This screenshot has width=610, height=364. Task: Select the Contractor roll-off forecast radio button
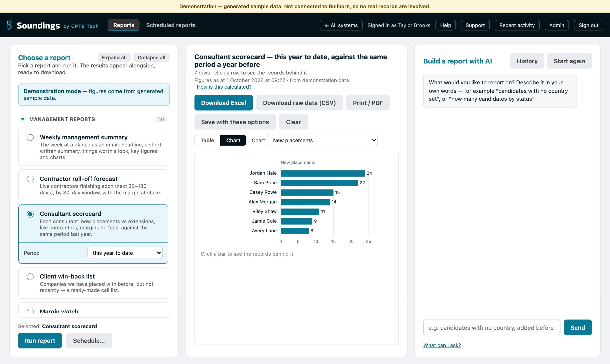30,179
